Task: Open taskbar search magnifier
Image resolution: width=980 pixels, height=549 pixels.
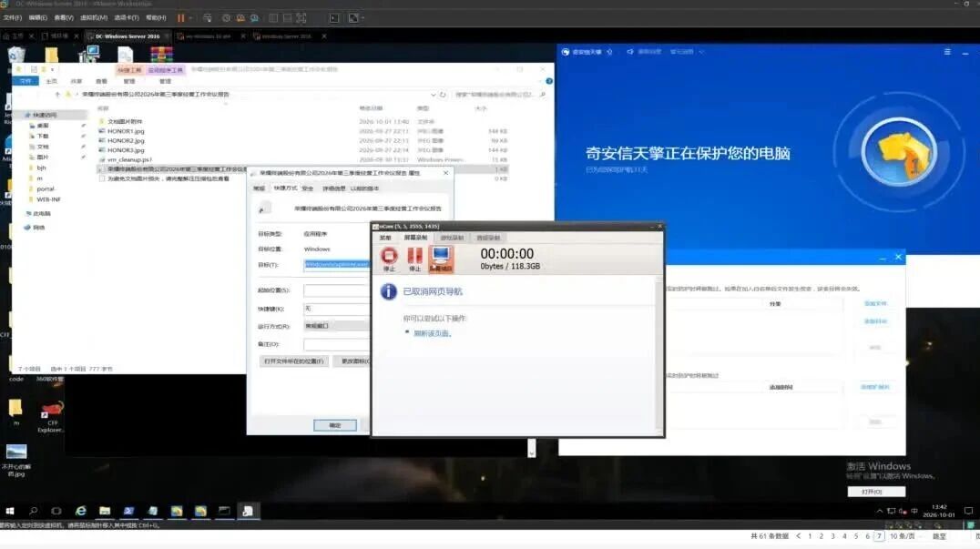Action: (33, 511)
